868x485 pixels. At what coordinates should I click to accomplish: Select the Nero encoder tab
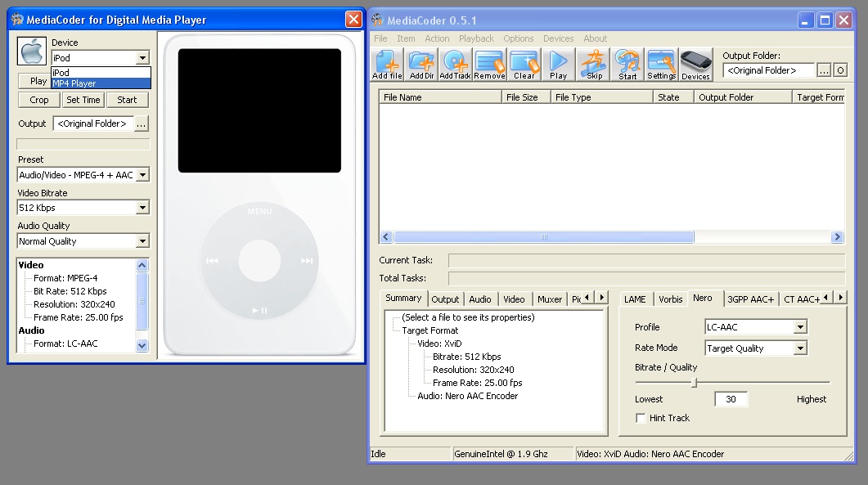point(703,298)
